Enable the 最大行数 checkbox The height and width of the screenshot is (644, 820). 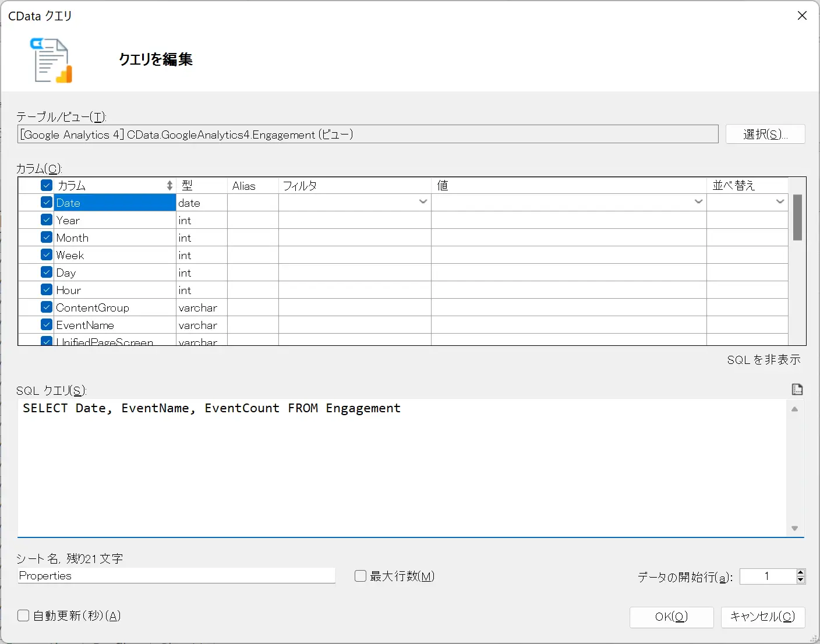click(x=360, y=576)
